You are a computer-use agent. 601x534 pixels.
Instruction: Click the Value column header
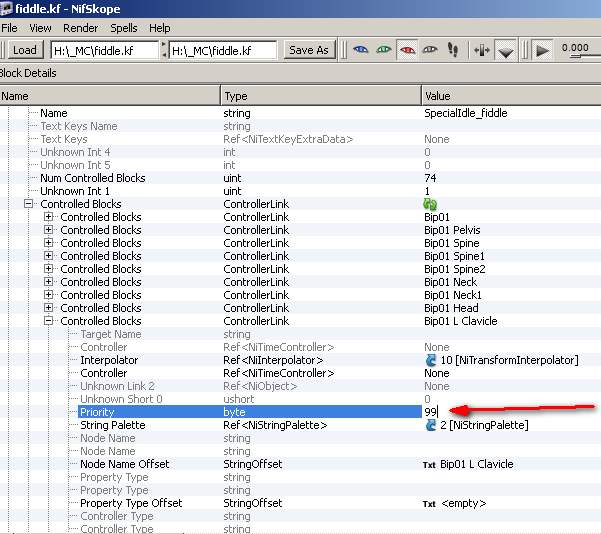(x=511, y=96)
